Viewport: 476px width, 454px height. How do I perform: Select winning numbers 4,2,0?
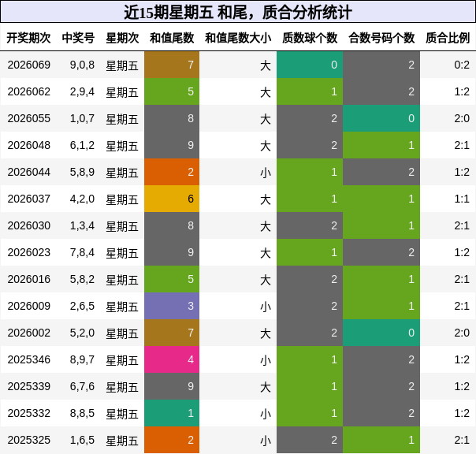(82, 199)
